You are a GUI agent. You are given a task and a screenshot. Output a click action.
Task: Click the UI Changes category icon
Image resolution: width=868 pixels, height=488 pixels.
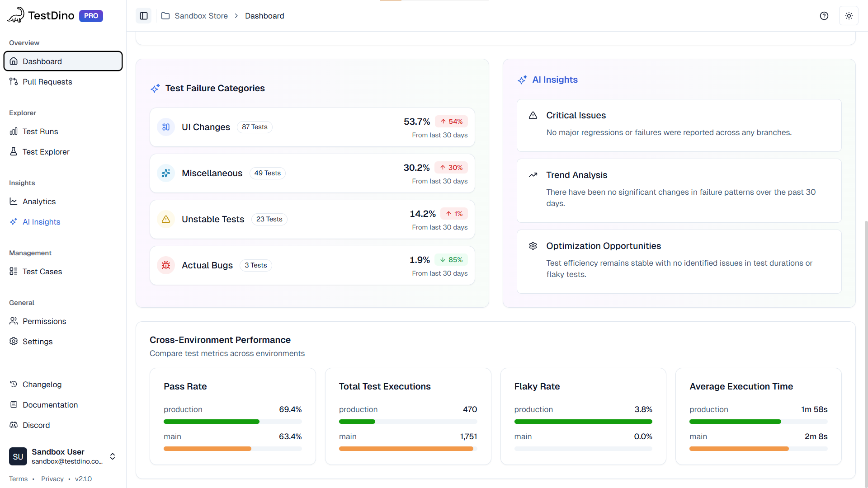click(x=166, y=127)
